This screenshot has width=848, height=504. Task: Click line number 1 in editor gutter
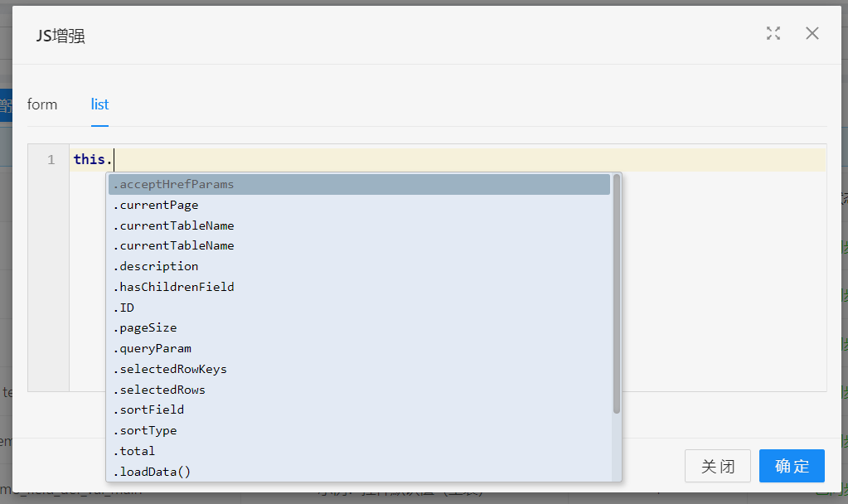pyautogui.click(x=51, y=159)
